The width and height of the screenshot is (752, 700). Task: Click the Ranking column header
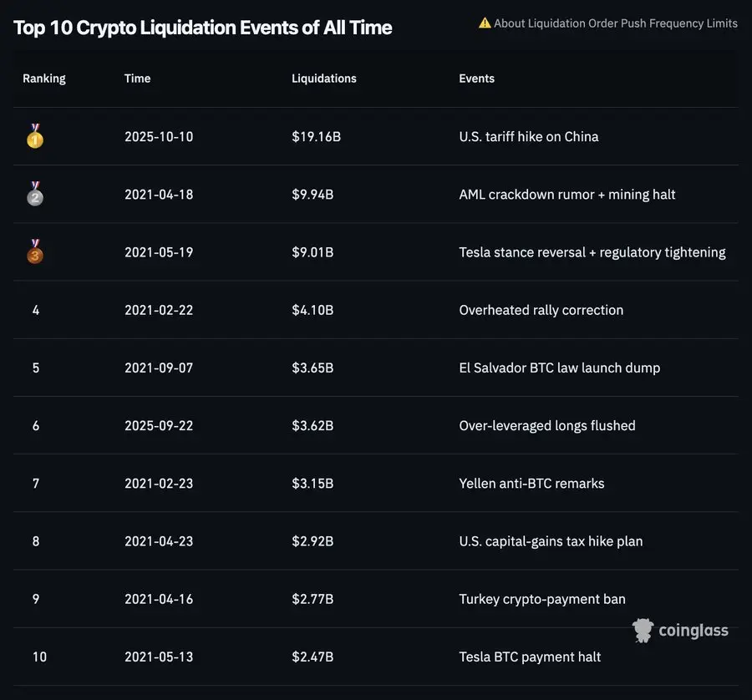pos(44,79)
